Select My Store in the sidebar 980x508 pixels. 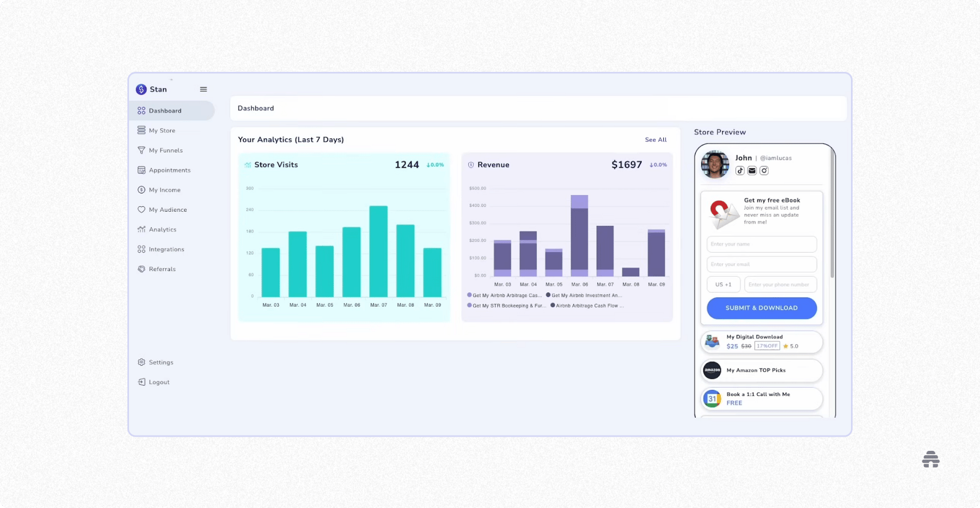click(x=162, y=130)
